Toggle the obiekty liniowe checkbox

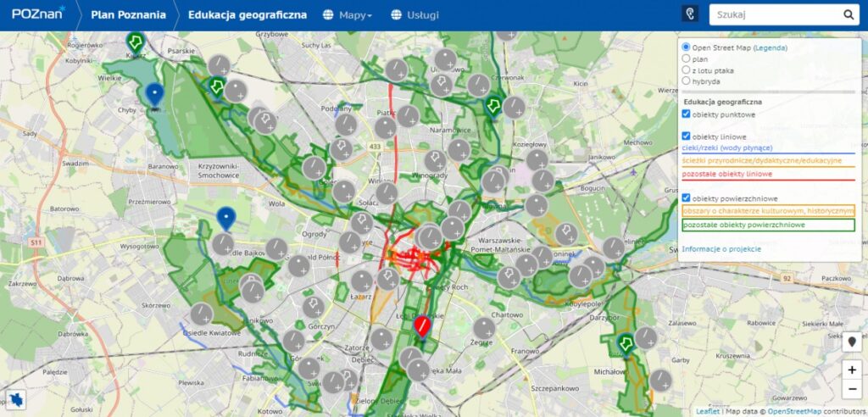(687, 136)
